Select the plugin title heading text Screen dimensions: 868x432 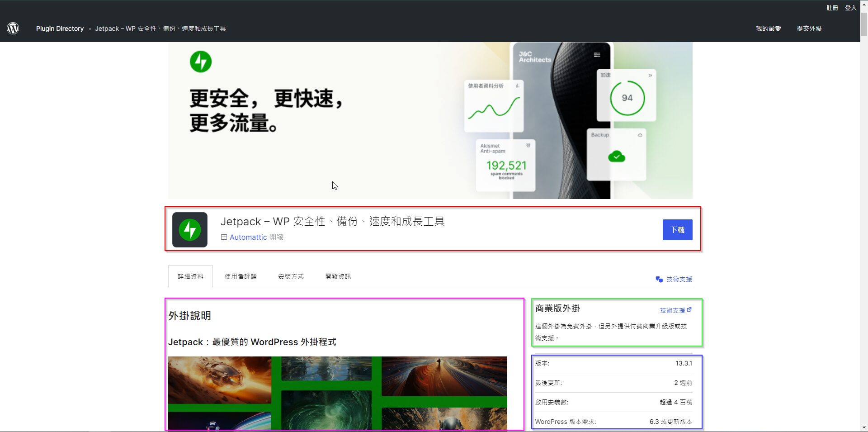click(332, 221)
